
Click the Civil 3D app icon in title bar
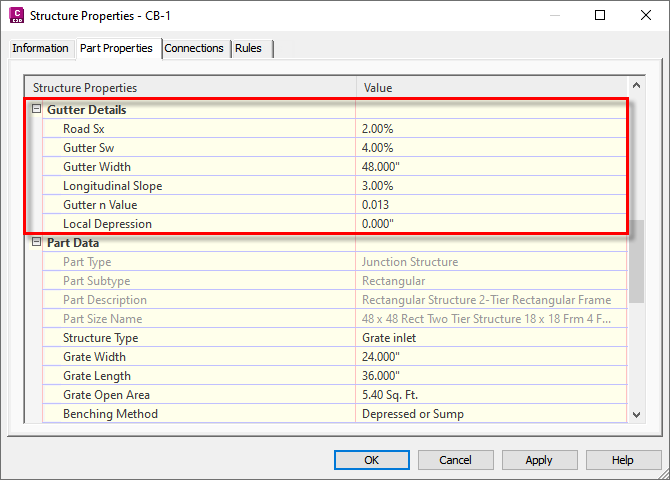click(x=14, y=16)
